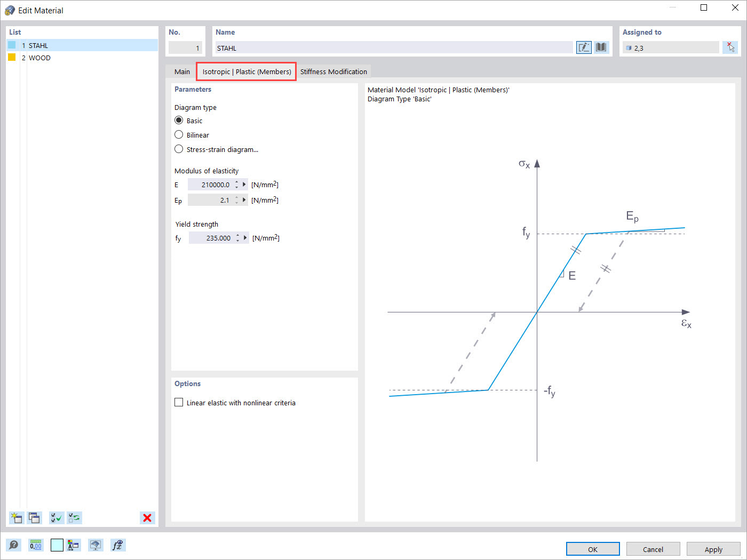Viewport: 747px width, 560px height.
Task: Select the Basic diagram type
Action: (179, 121)
